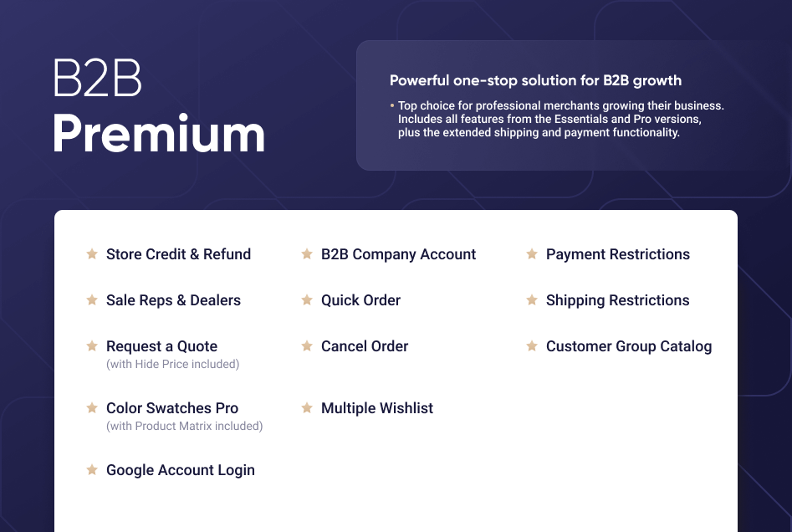
Task: Click the B2B Premium heading
Action: (x=158, y=107)
